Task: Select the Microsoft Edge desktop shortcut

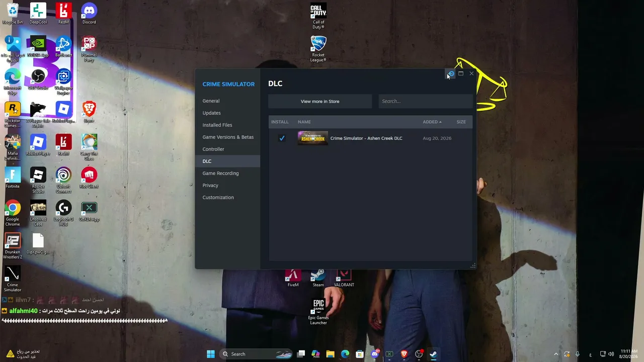Action: (13, 82)
